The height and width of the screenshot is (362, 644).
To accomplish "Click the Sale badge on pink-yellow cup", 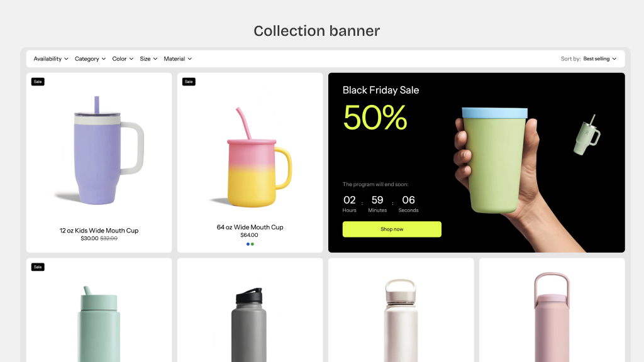I will (x=189, y=82).
